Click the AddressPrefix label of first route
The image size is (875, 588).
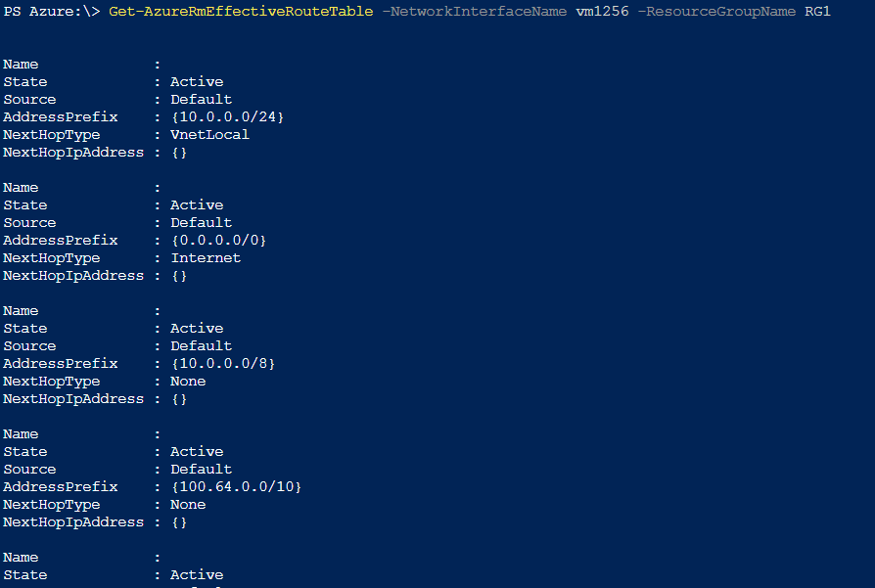[61, 117]
